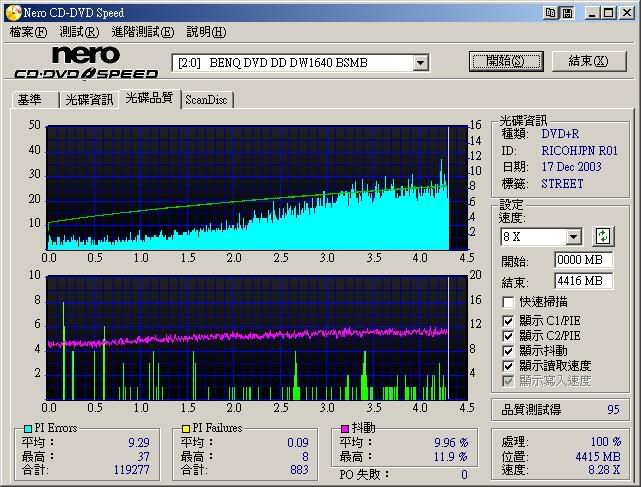Click the jitter maximum 11.9 %
Image resolution: width=641 pixels, height=487 pixels.
tap(450, 456)
